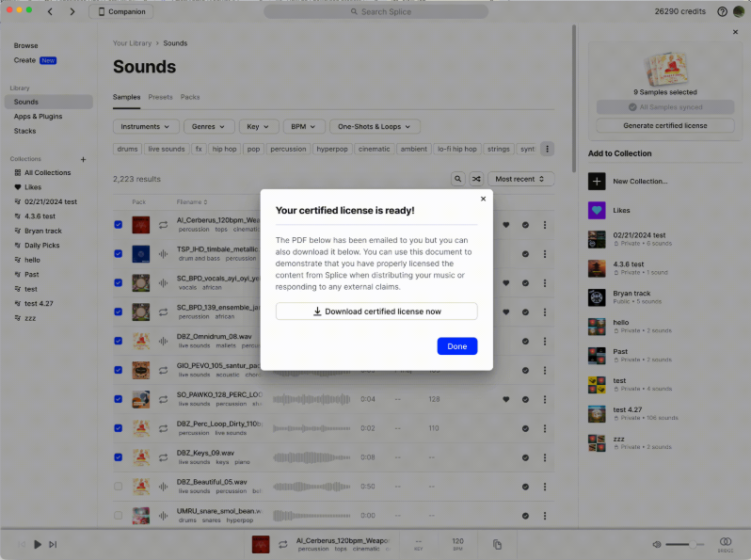Image resolution: width=751 pixels, height=560 pixels.
Task: Uncheck the SC_BPD_vocals_ayi_oyi checkbox
Action: 119,283
